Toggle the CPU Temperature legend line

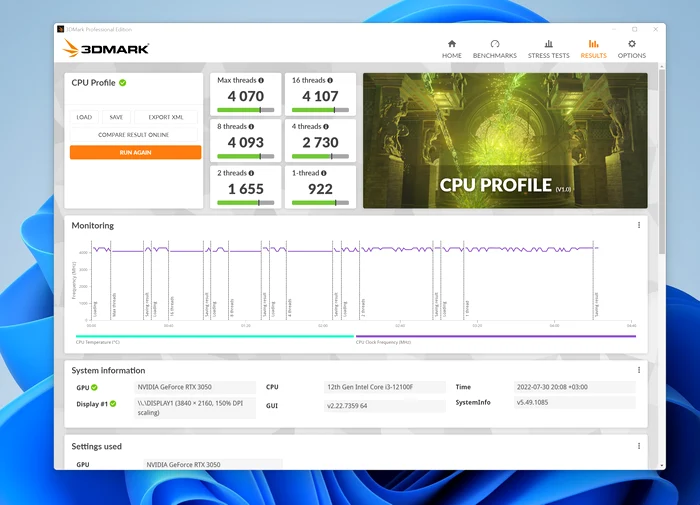pyautogui.click(x=215, y=337)
